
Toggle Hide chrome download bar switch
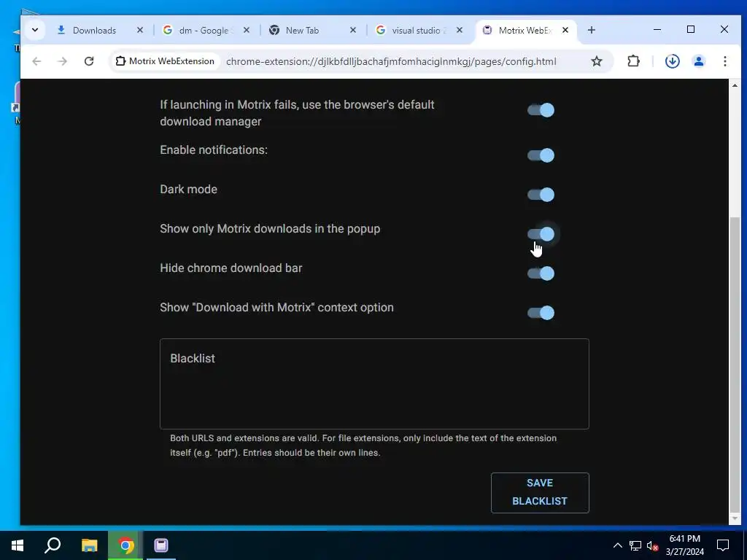(541, 273)
